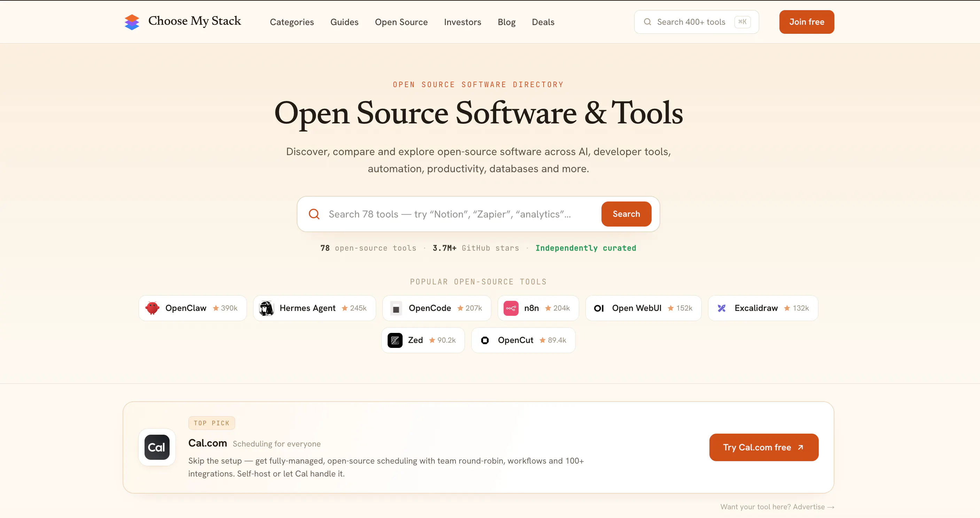Click the OpenCut tool name
Viewport: 980px width, 518px height.
coord(515,340)
